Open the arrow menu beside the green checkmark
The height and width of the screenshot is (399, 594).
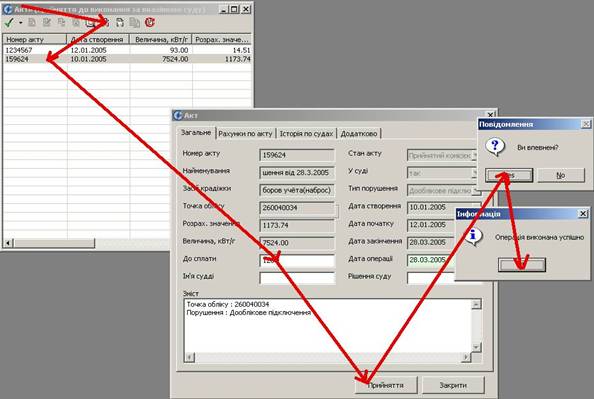[x=20, y=23]
